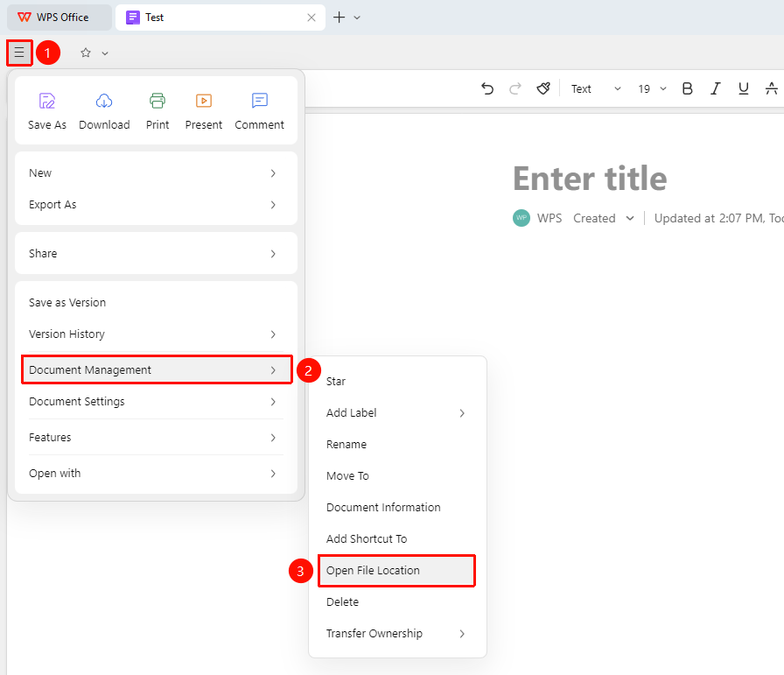Open the Comment icon

pyautogui.click(x=260, y=101)
